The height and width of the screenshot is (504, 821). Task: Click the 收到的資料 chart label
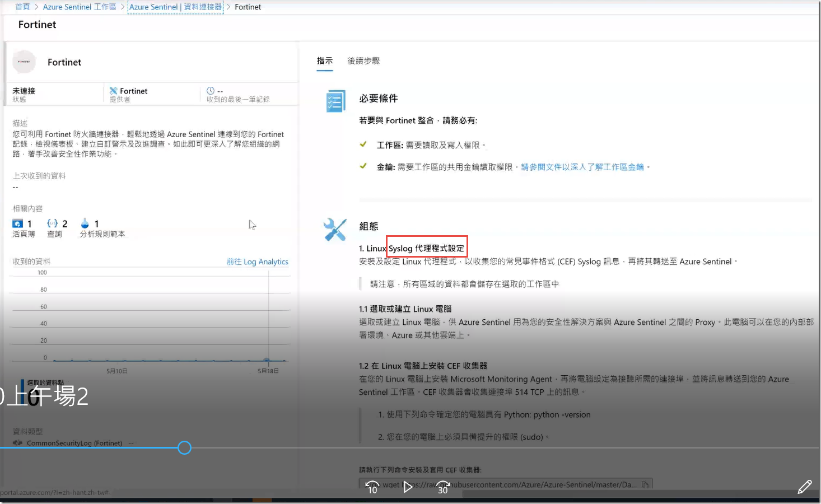(31, 262)
